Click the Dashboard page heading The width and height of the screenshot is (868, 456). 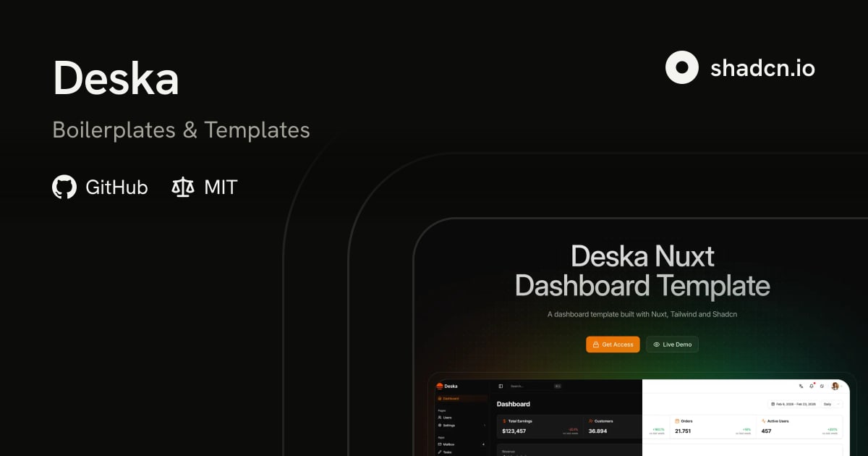(x=514, y=404)
